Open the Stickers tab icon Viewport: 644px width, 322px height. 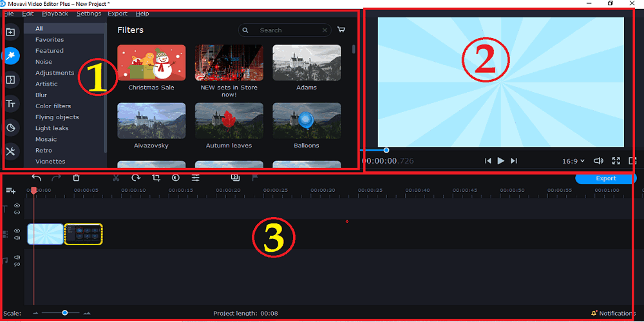pyautogui.click(x=10, y=128)
